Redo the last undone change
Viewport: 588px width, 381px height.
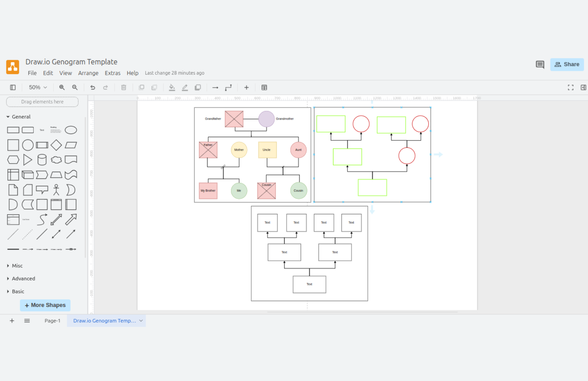[x=106, y=88]
